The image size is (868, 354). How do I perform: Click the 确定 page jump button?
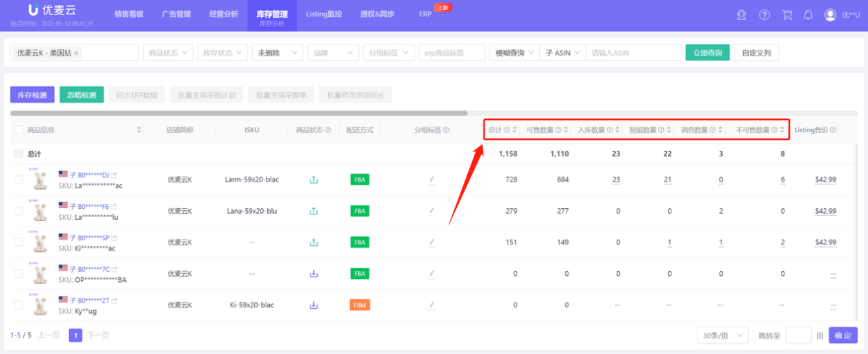coord(843,336)
